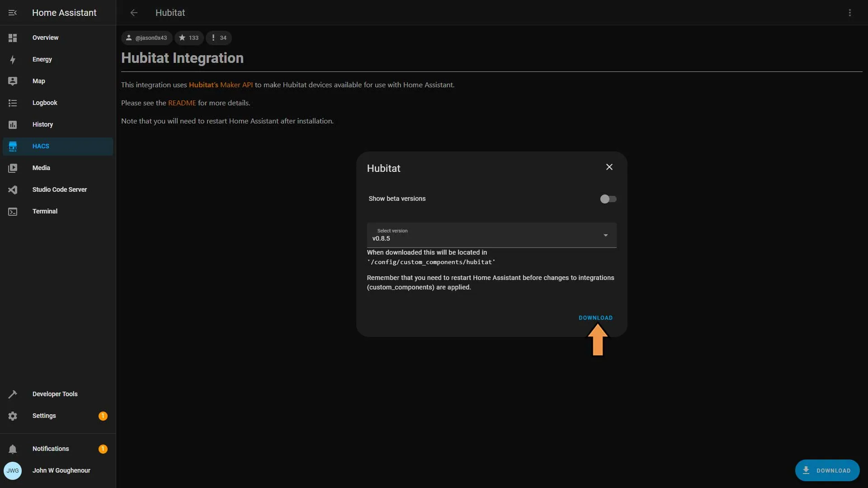Image resolution: width=868 pixels, height=488 pixels.
Task: Click the Media player icon
Action: click(x=13, y=168)
